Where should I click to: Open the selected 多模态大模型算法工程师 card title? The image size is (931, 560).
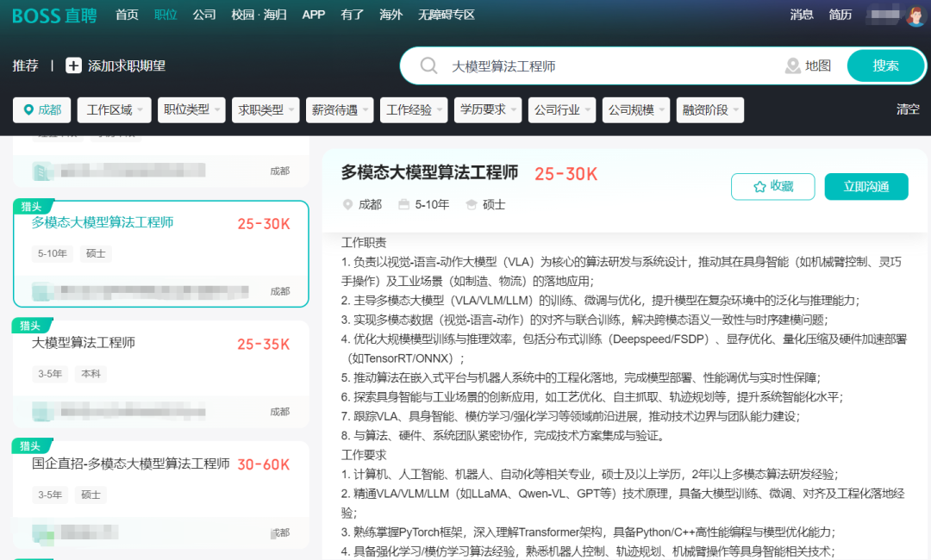[103, 222]
